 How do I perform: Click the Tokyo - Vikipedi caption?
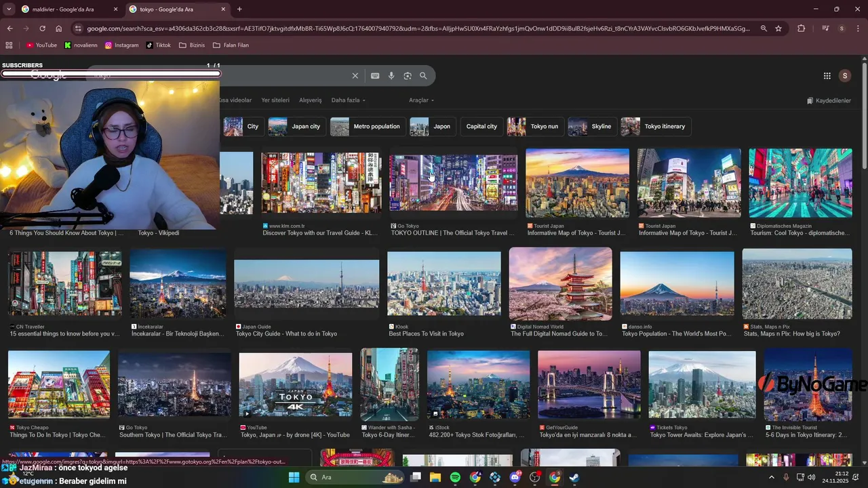(159, 233)
